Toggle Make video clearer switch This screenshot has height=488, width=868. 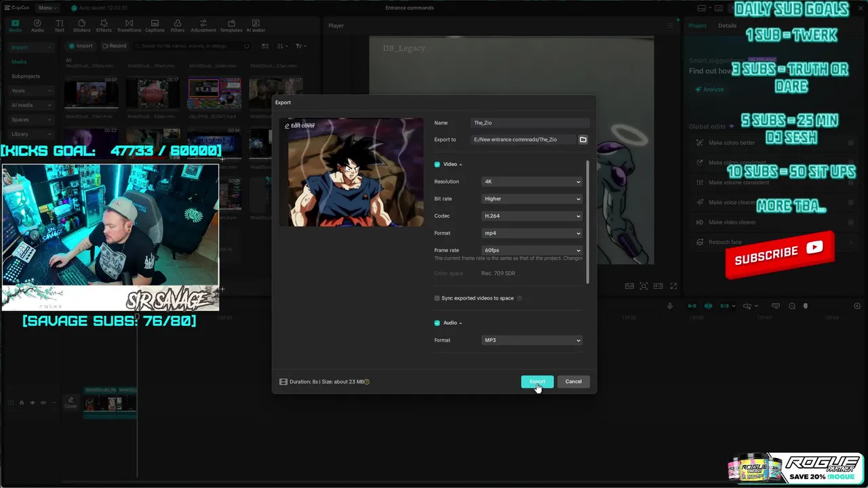[850, 222]
